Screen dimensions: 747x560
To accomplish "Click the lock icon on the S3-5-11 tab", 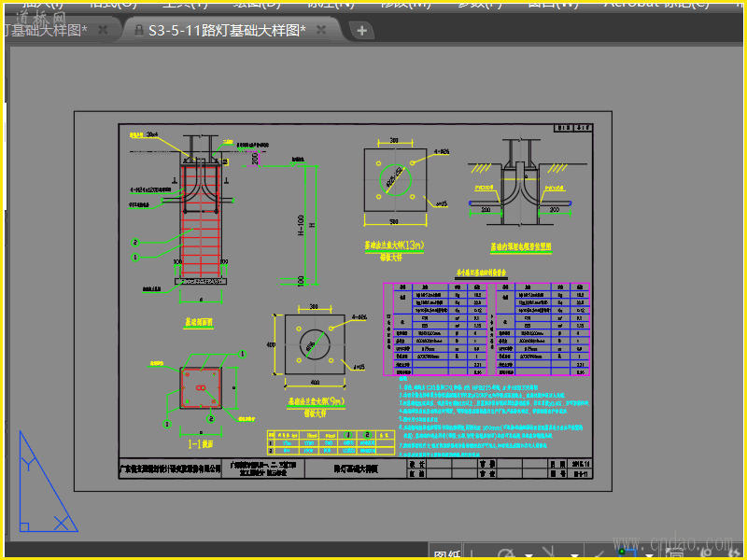I will 139,31.
